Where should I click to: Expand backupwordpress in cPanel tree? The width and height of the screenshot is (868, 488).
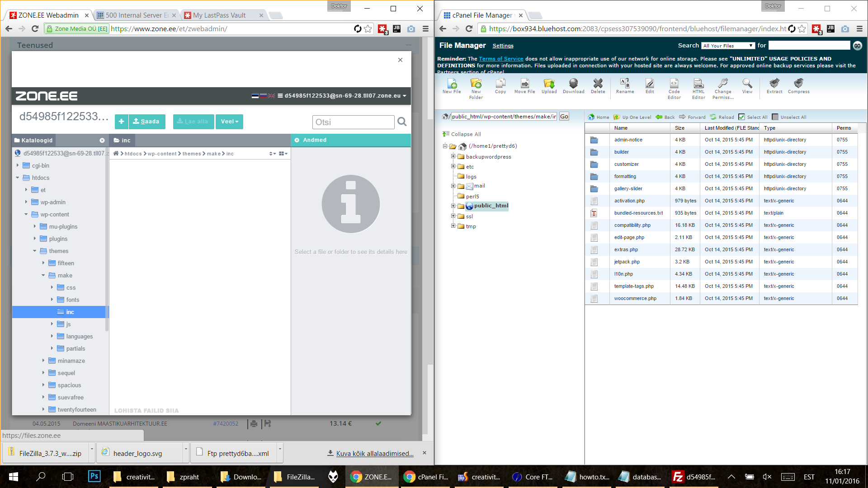453,156
